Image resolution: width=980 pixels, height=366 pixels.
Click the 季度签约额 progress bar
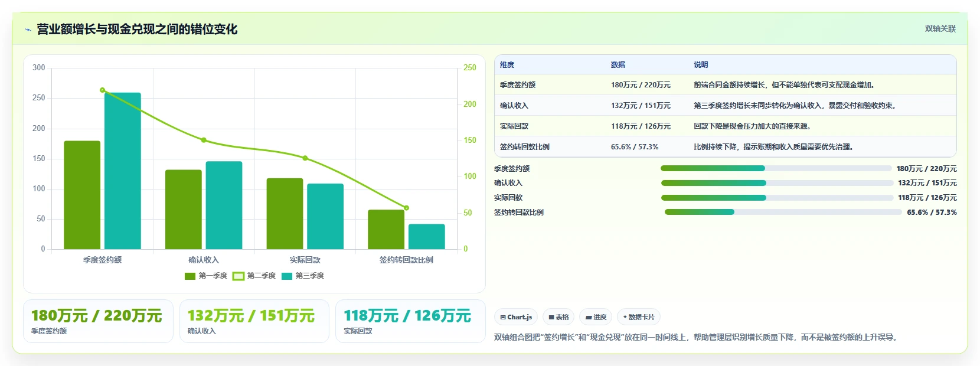pyautogui.click(x=776, y=168)
